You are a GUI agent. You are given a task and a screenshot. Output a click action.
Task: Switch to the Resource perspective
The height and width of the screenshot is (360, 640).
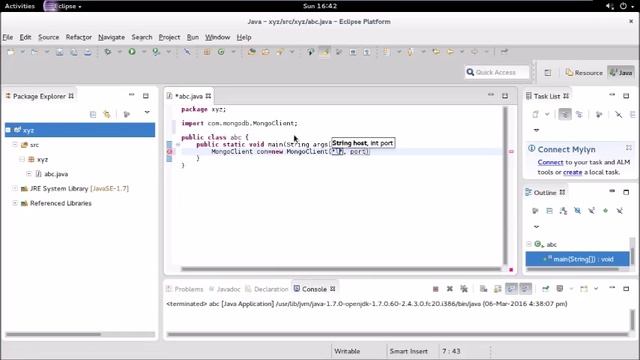click(584, 73)
